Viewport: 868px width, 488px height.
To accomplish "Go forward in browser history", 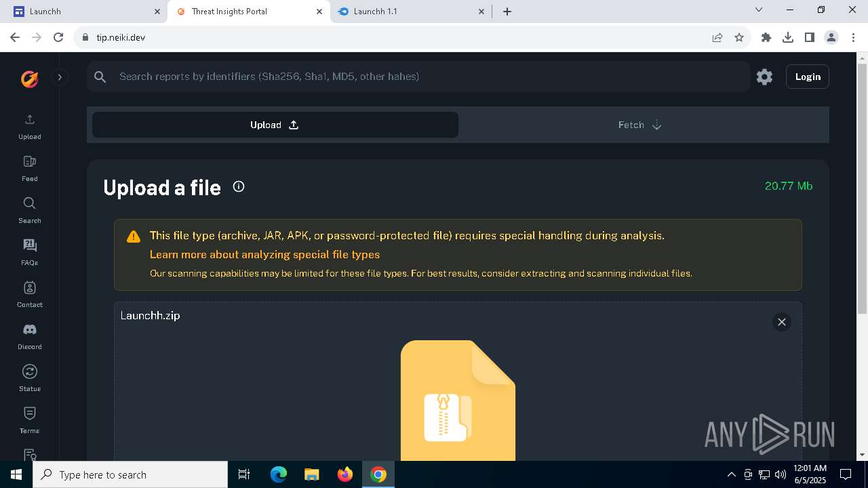I will click(x=37, y=37).
